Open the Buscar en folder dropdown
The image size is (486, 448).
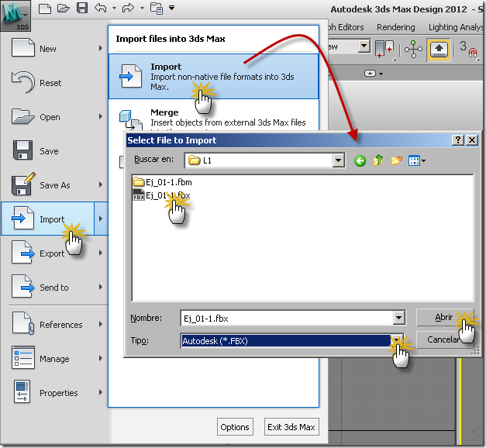(339, 160)
